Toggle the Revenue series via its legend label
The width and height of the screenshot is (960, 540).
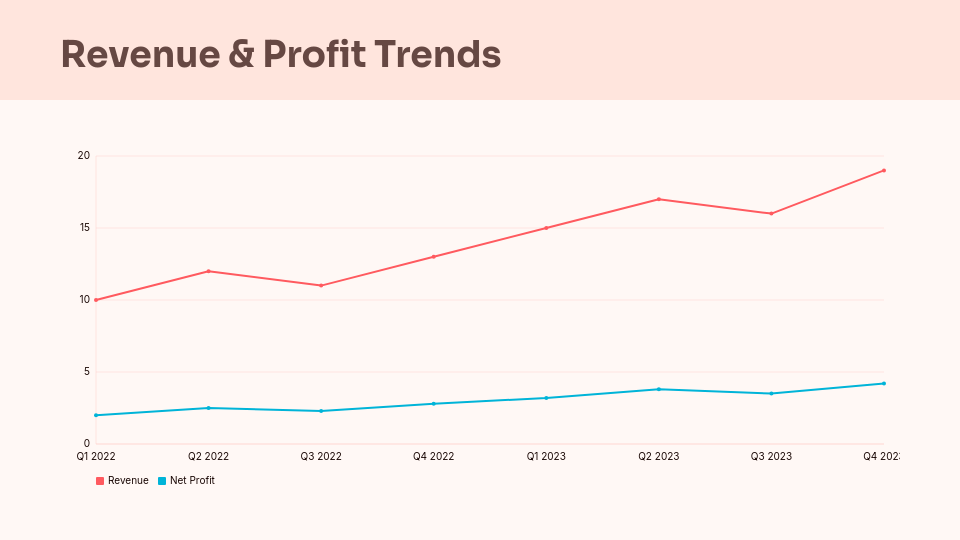point(128,481)
